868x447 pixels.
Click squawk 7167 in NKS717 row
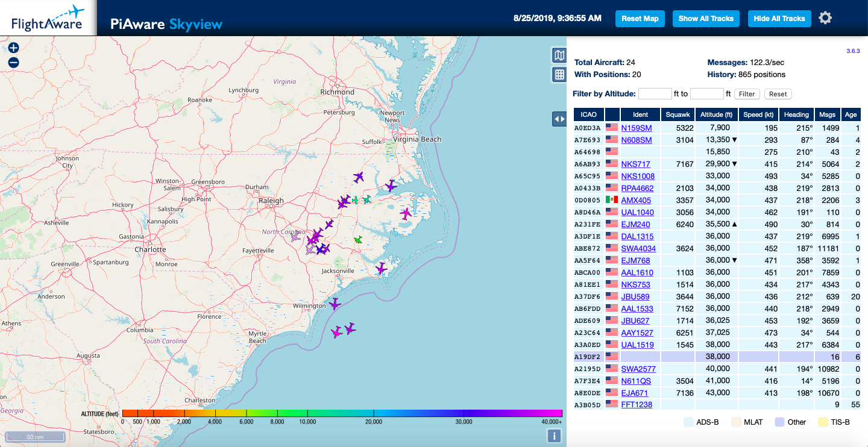tap(685, 164)
